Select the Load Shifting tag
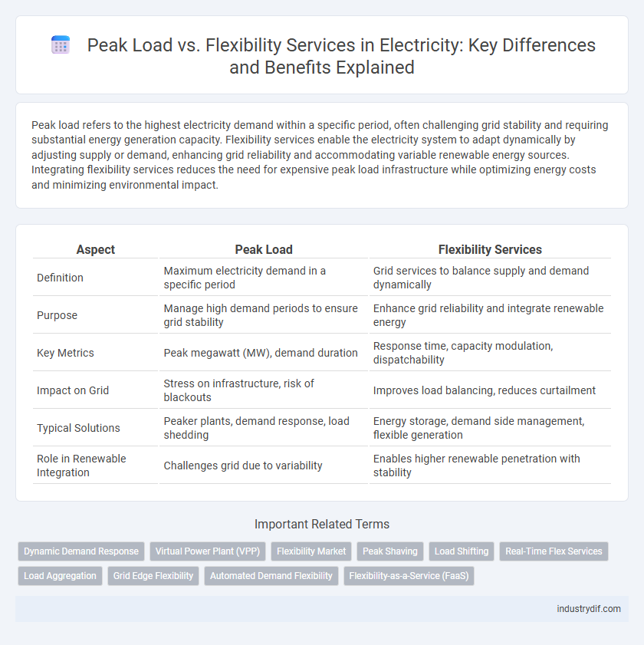The width and height of the screenshot is (644, 645). [x=460, y=551]
